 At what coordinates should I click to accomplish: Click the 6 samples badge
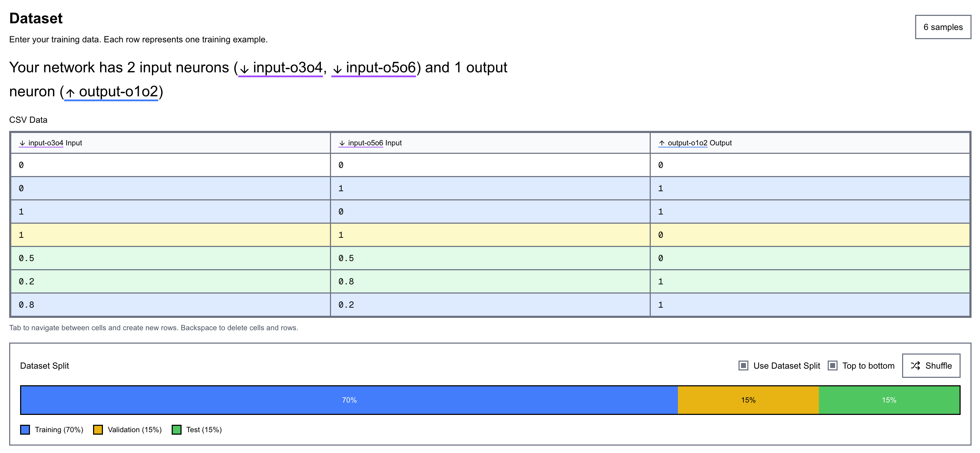pos(943,27)
